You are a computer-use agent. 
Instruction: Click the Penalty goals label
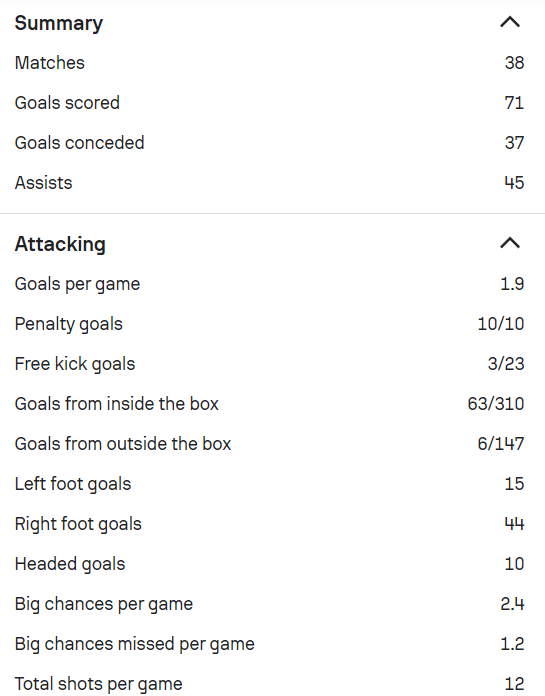click(68, 324)
